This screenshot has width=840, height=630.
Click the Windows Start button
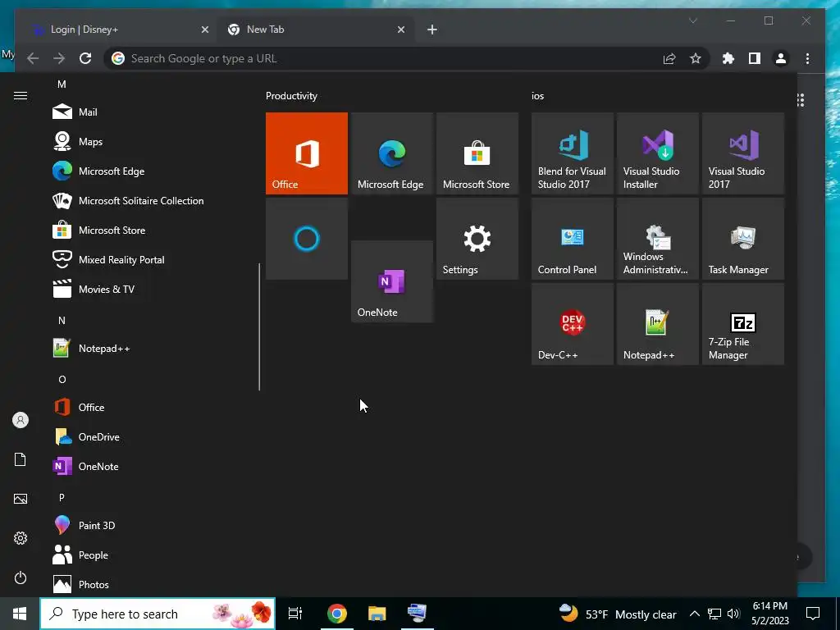pos(20,614)
